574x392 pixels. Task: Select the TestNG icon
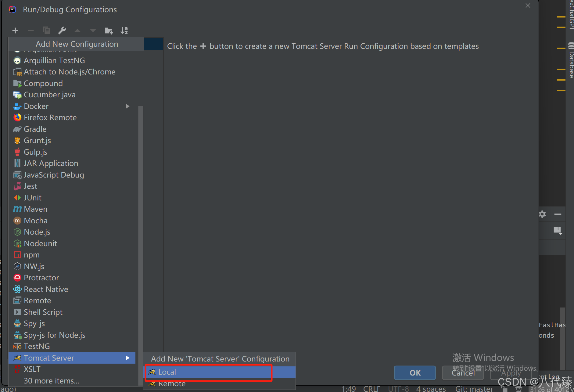coord(17,346)
